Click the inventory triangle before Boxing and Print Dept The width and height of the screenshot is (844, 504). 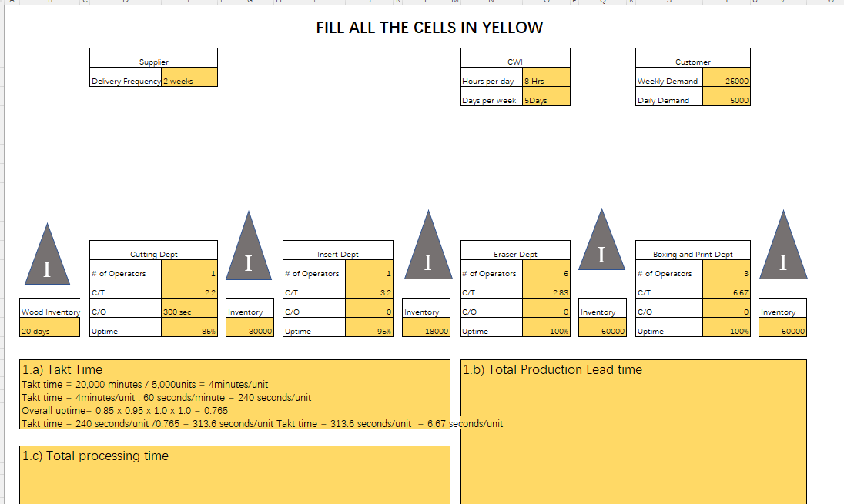click(x=601, y=250)
